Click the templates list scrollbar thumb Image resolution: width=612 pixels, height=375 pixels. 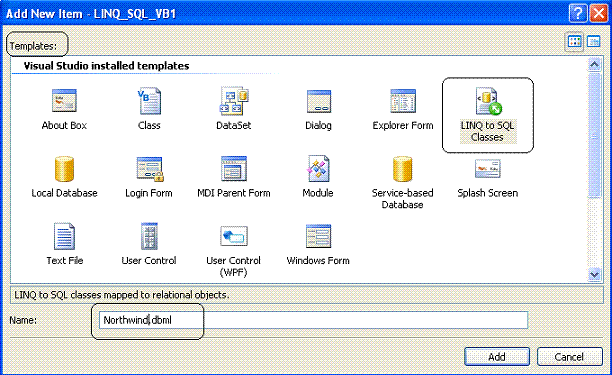tap(594, 135)
